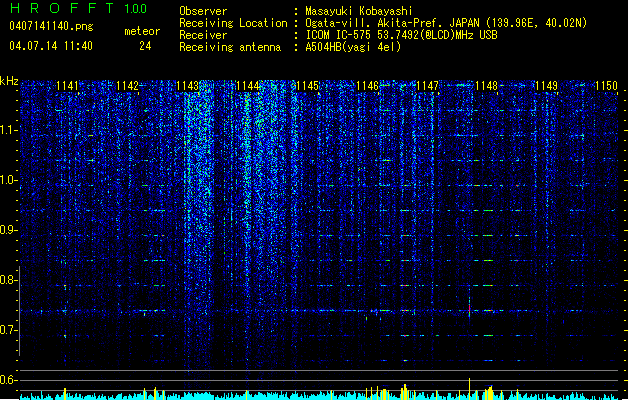Screen dimensions: 629x400
Task: Select the A504HB(yagi 4el) antenna text
Action: [x=353, y=47]
